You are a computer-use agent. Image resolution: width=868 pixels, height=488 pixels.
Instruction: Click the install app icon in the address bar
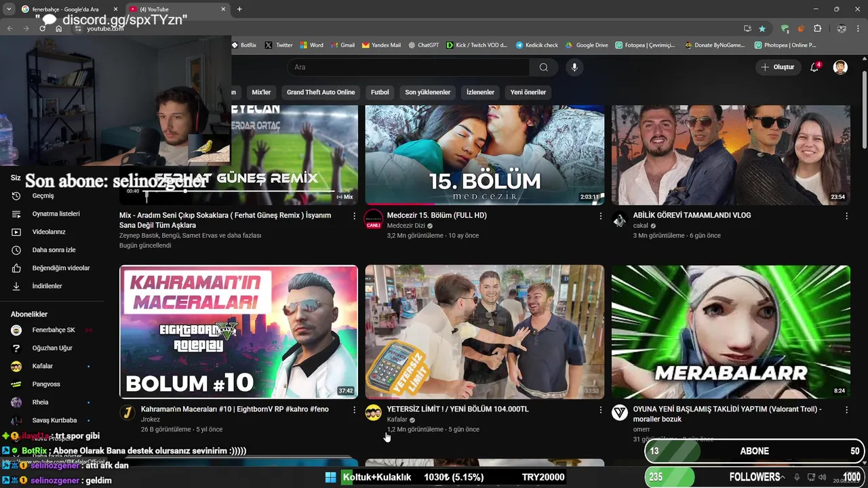(747, 28)
